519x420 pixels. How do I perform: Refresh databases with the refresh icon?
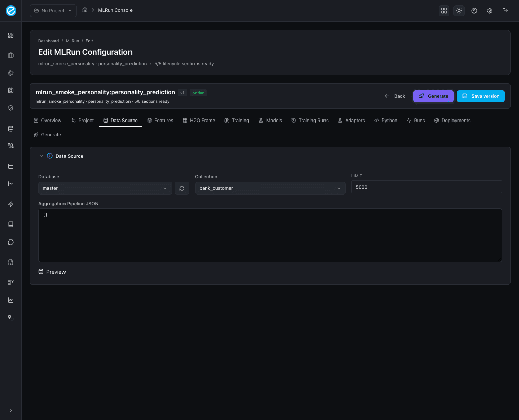[182, 188]
